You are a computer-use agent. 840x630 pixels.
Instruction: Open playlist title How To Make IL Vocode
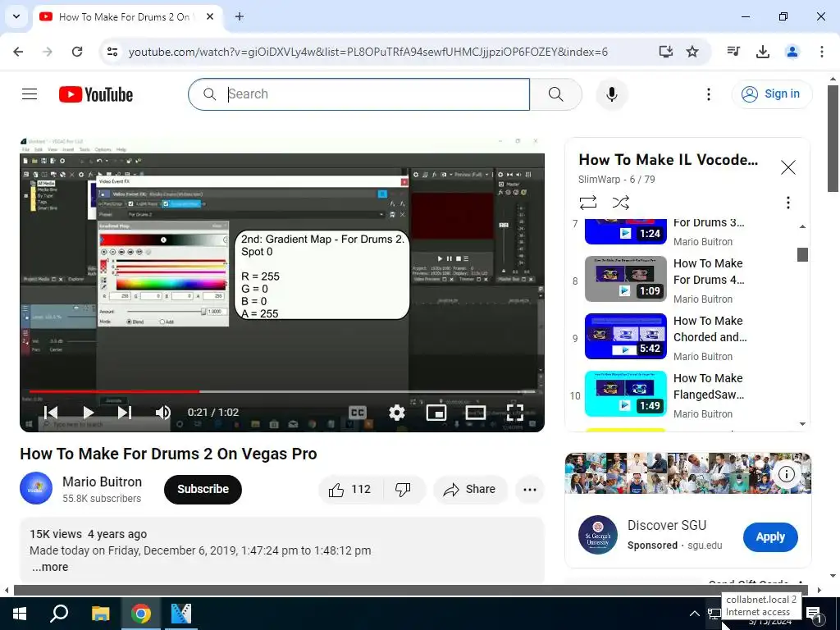(x=668, y=160)
